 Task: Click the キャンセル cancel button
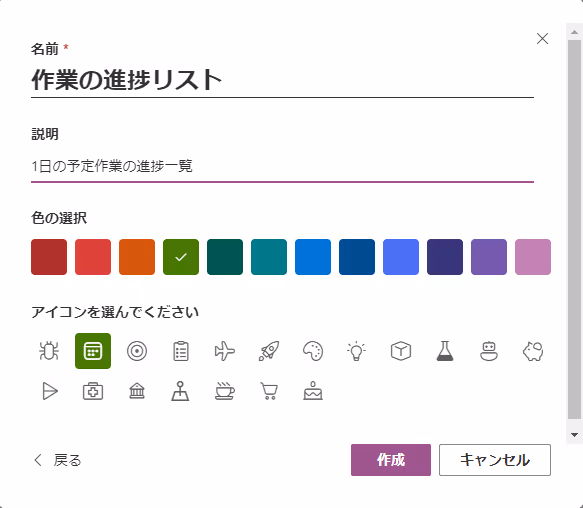pos(495,460)
